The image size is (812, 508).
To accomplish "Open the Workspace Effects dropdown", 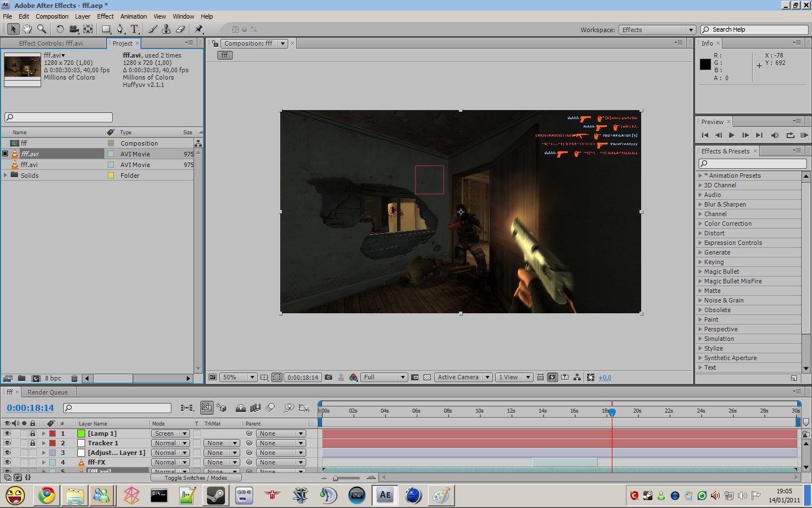I will pos(657,30).
